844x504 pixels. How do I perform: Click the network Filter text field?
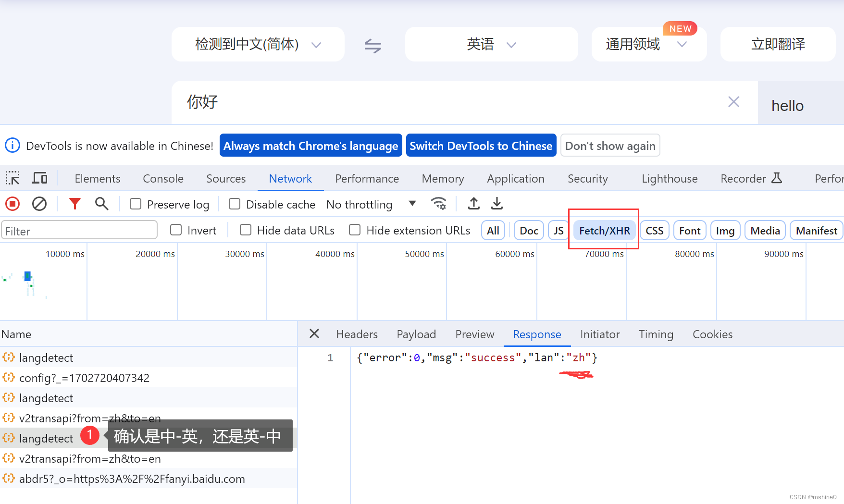tap(79, 231)
